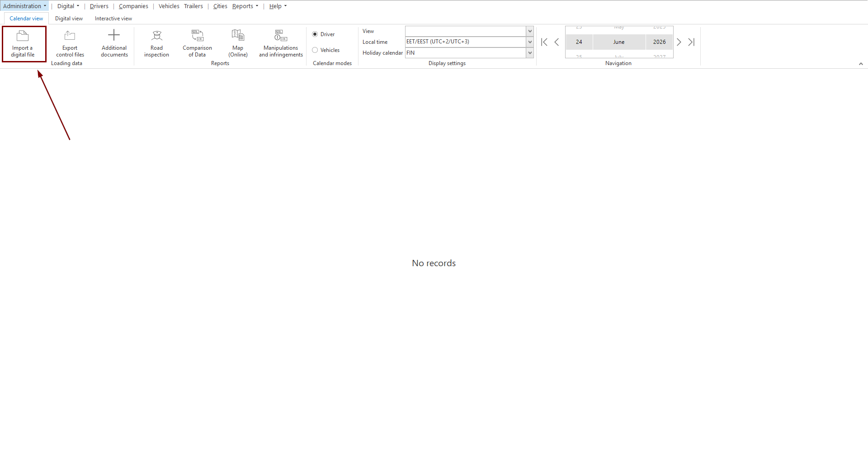Open the Drivers menu
The height and width of the screenshot is (456, 868).
click(99, 6)
